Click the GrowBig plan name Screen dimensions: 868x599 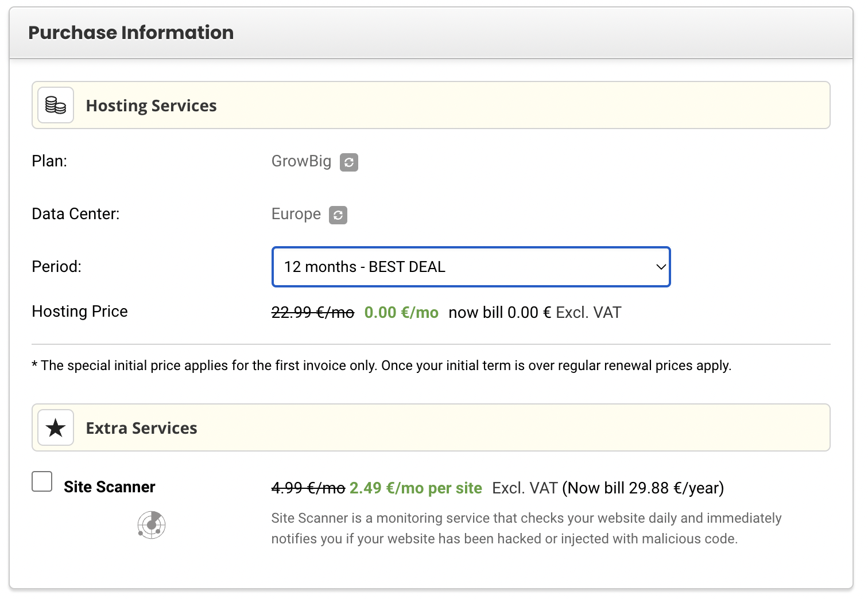point(301,161)
